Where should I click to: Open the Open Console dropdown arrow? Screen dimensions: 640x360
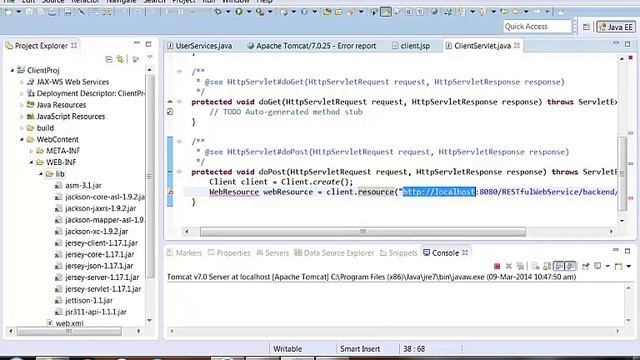[x=629, y=266]
